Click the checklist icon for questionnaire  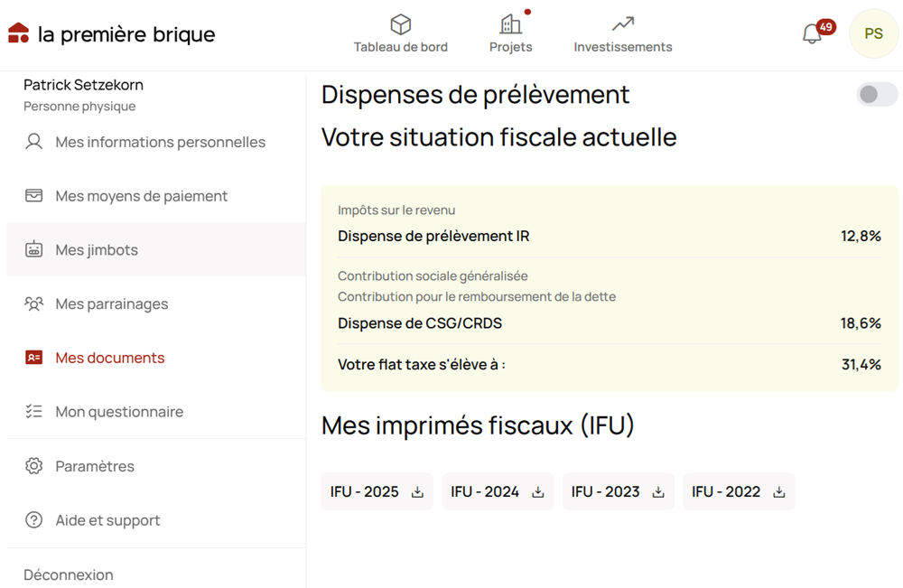coord(34,411)
